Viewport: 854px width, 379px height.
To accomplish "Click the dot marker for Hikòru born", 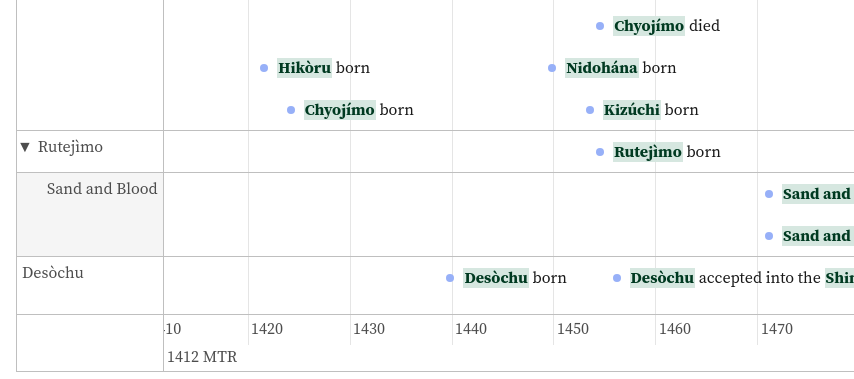I will point(264,68).
